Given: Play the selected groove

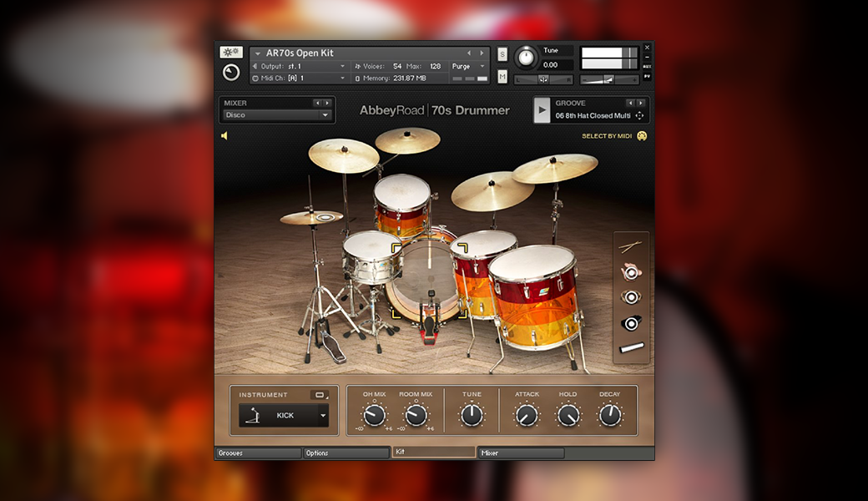Looking at the screenshot, I should (542, 109).
